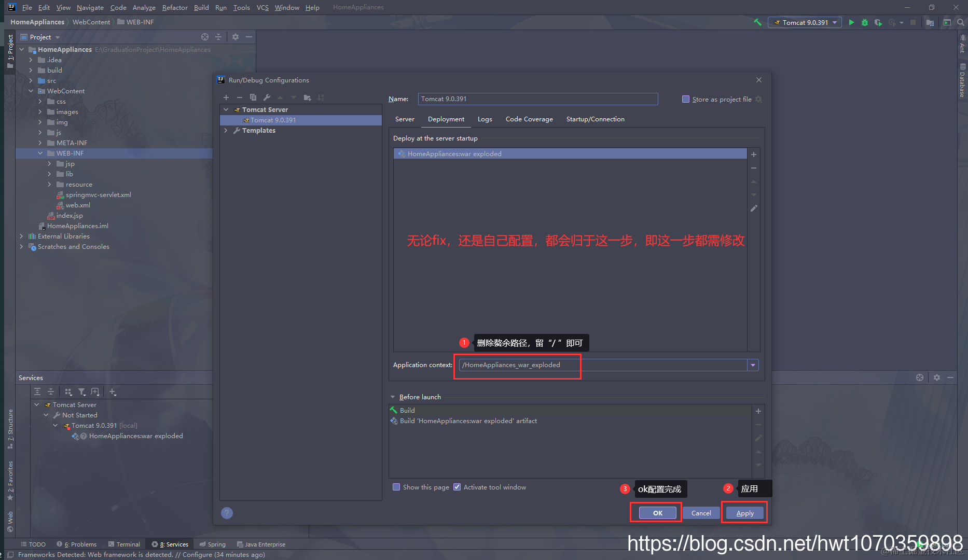Select HomeAppliances:war exploded in the deployment list
968x560 pixels.
click(x=570, y=153)
